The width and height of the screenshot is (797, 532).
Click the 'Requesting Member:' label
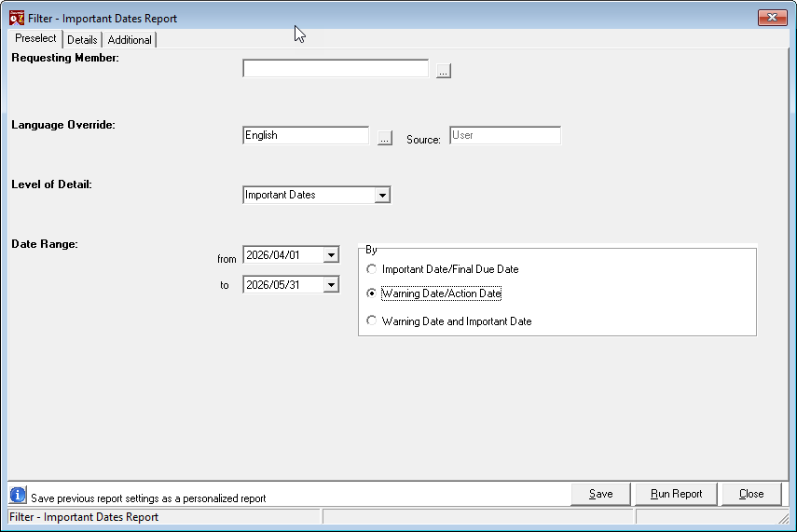(65, 58)
